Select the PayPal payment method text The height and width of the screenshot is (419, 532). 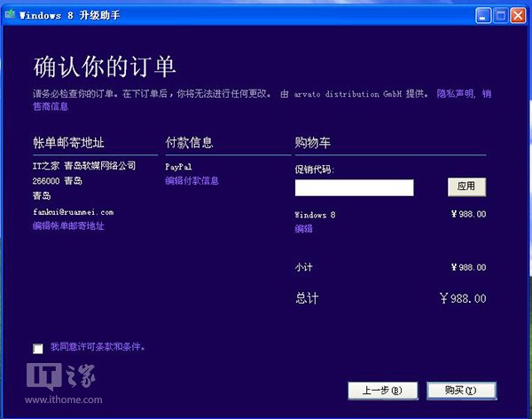(179, 167)
